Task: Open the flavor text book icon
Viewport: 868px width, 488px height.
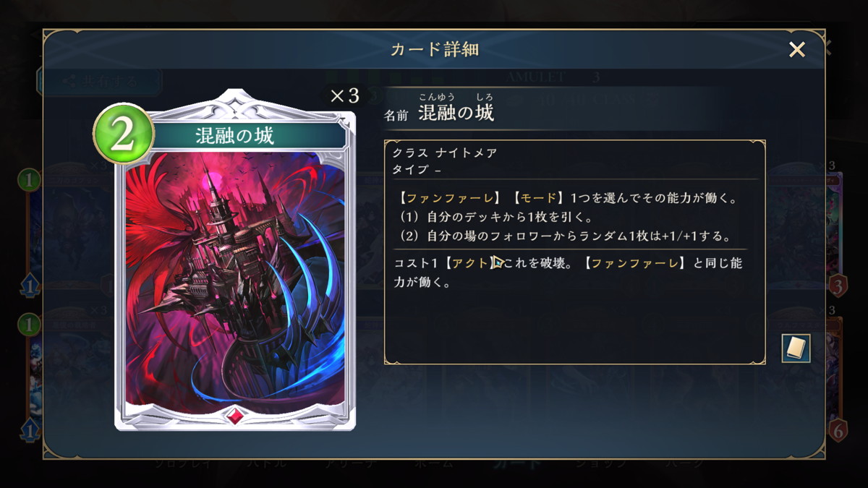Action: [x=796, y=348]
